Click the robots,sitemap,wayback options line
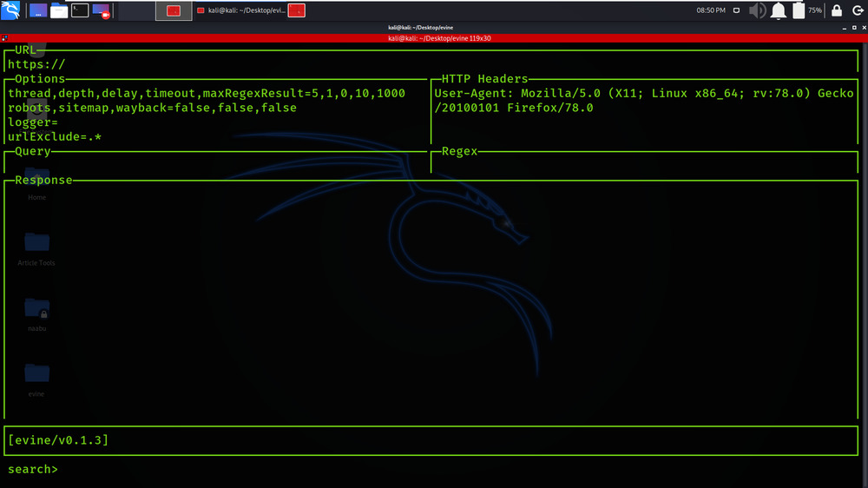 [x=152, y=108]
